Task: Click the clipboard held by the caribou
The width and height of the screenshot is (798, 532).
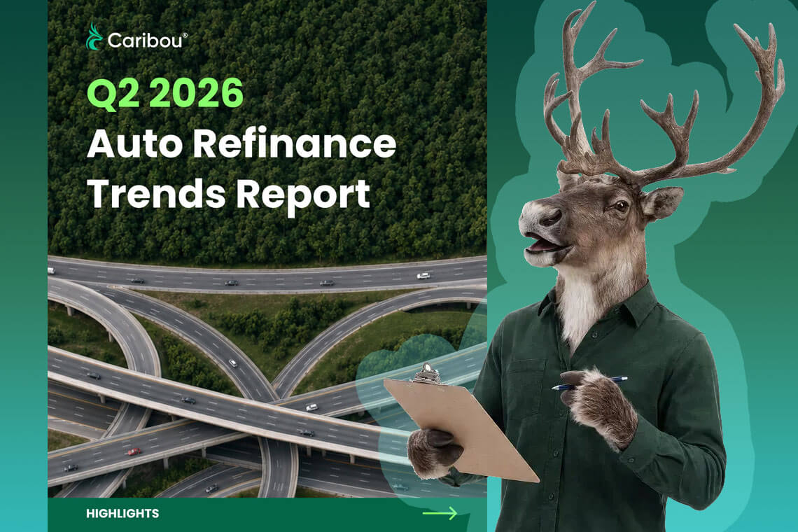Action: point(461,423)
